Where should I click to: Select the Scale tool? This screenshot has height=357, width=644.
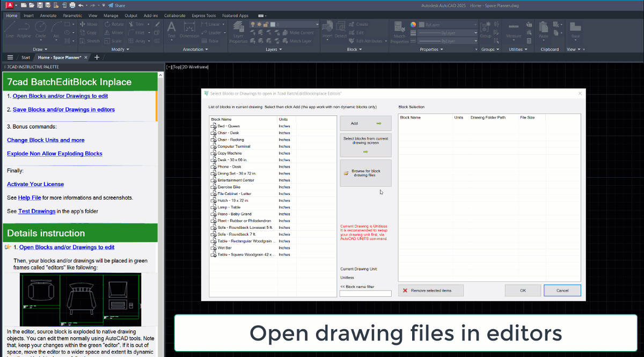pos(113,41)
